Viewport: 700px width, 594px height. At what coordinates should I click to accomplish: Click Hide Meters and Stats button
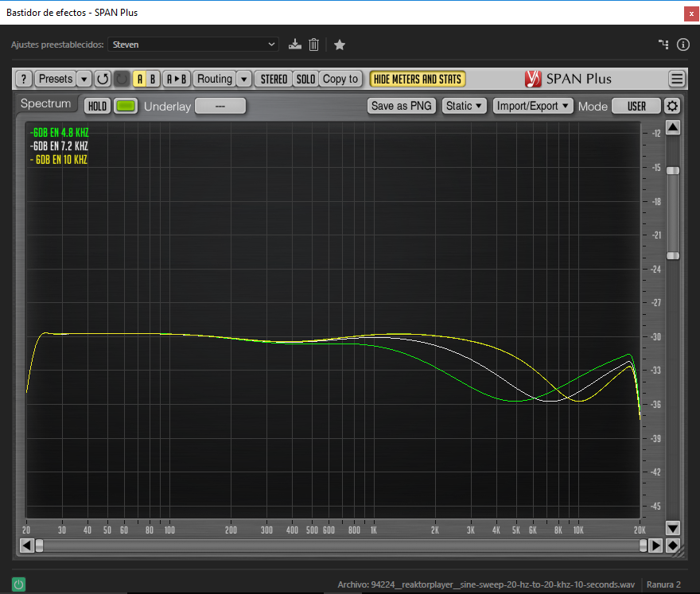click(x=418, y=79)
